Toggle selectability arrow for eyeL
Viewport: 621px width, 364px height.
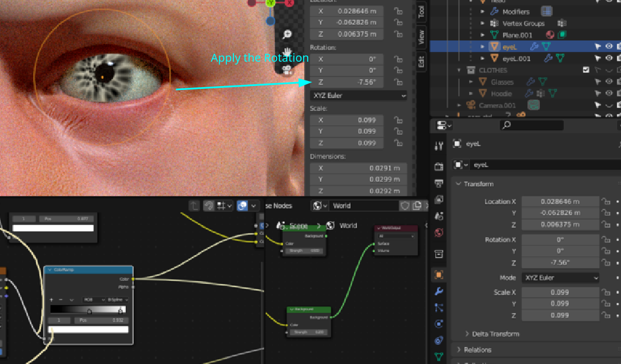(598, 46)
